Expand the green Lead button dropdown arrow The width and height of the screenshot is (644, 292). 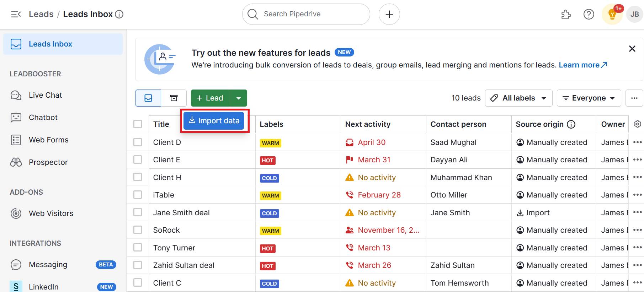click(239, 98)
